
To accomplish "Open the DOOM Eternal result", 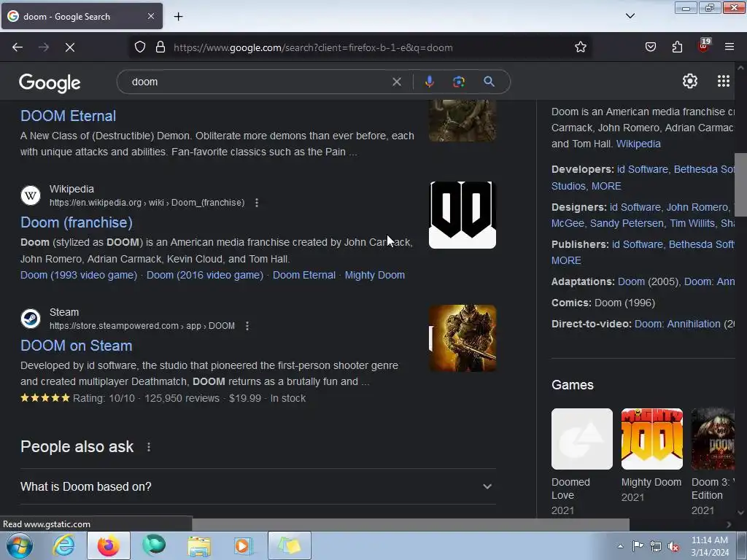I will click(x=68, y=116).
